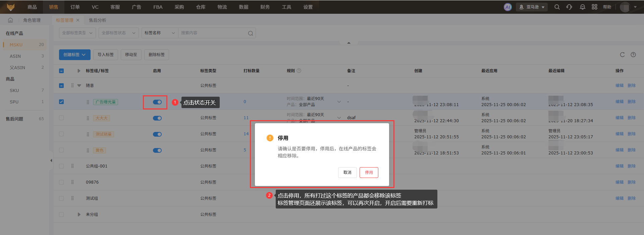
Task: Check the 公共组-001 row checkbox
Action: [x=61, y=166]
